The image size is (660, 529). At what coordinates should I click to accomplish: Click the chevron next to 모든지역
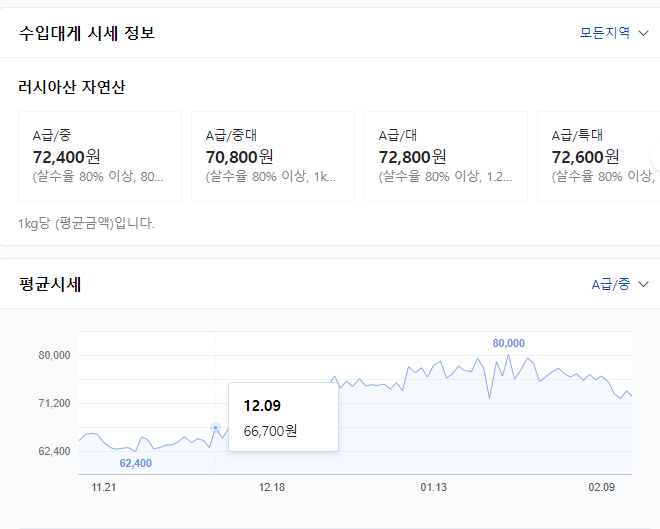coord(644,33)
